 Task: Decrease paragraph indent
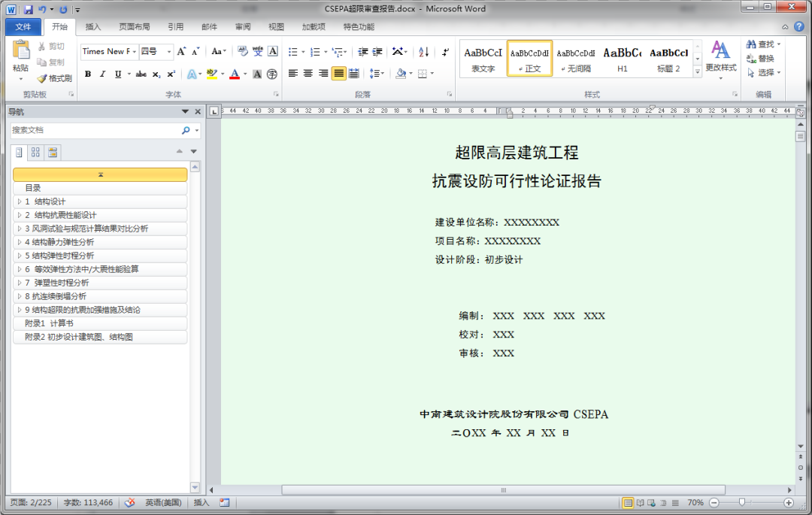point(363,52)
